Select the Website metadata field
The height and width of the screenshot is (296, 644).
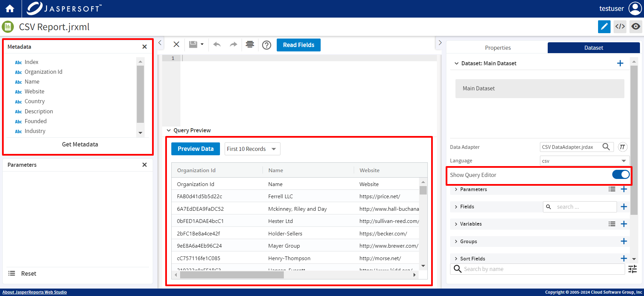(34, 91)
